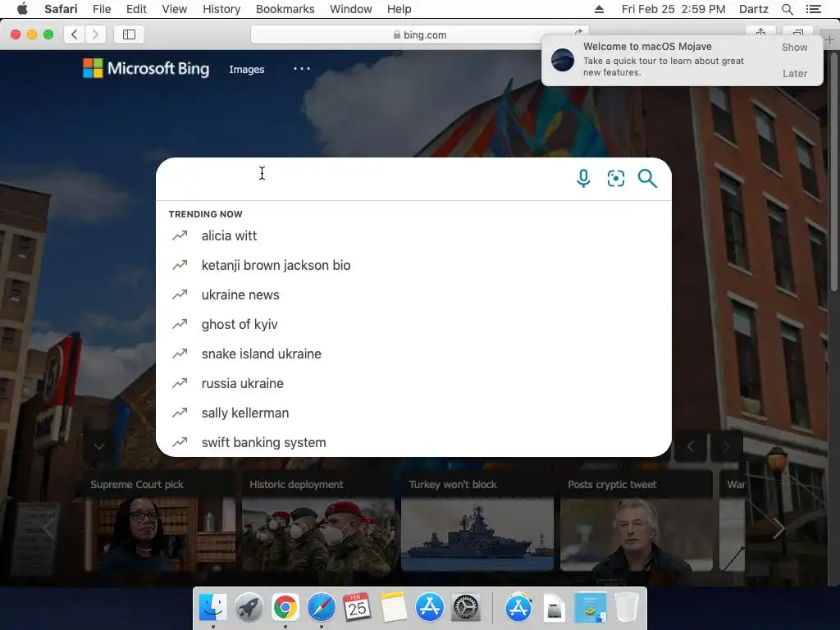This screenshot has height=630, width=840.
Task: Open the Bookmarks menu
Action: 285,9
